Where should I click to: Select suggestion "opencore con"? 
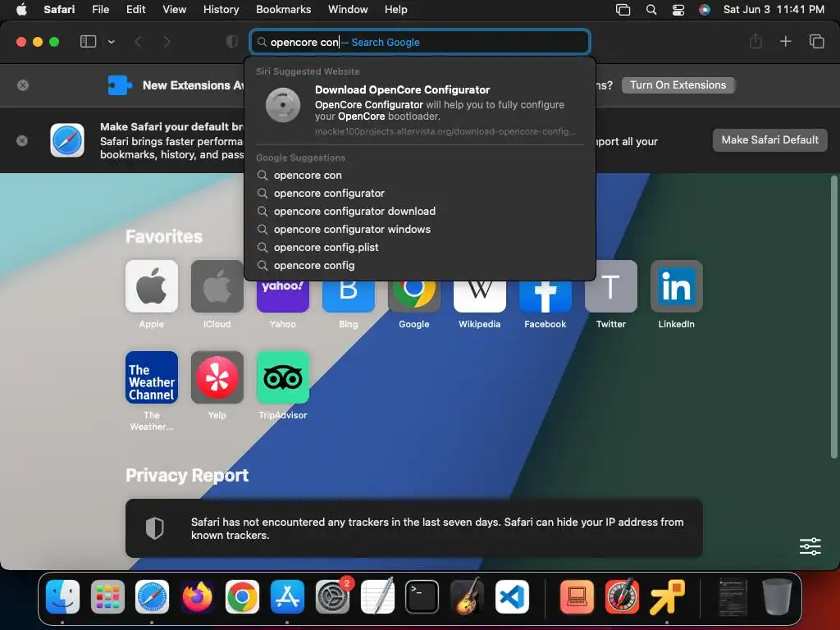(x=420, y=176)
